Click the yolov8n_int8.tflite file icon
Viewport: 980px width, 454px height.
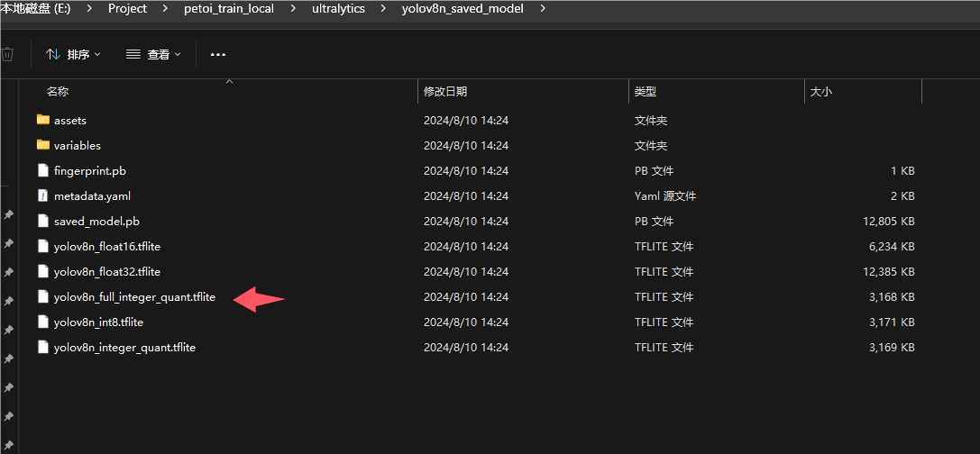point(42,322)
